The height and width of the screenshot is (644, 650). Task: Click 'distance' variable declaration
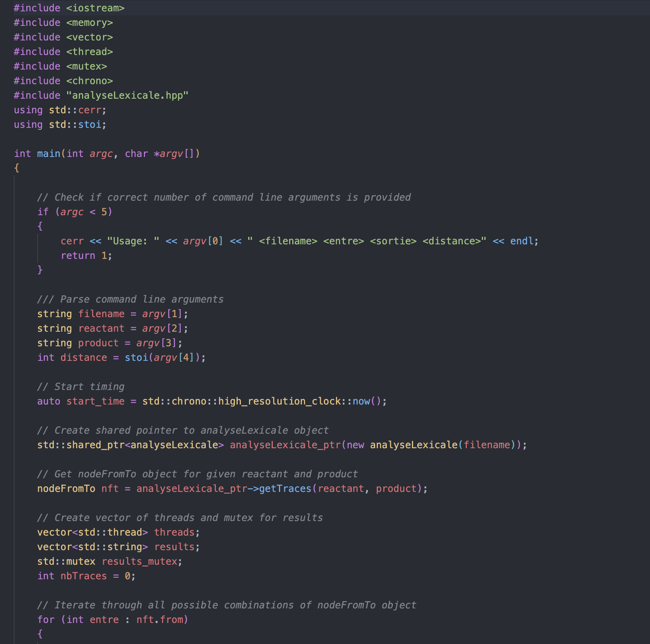[84, 358]
